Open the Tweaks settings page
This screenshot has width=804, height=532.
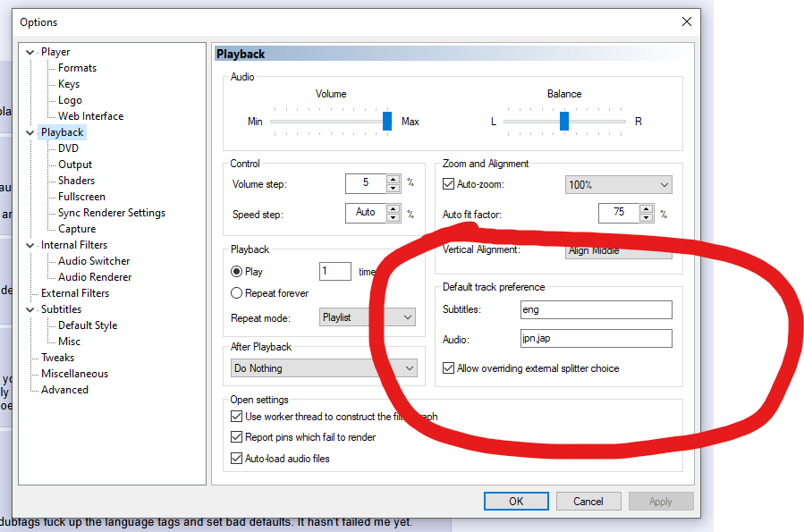[57, 358]
